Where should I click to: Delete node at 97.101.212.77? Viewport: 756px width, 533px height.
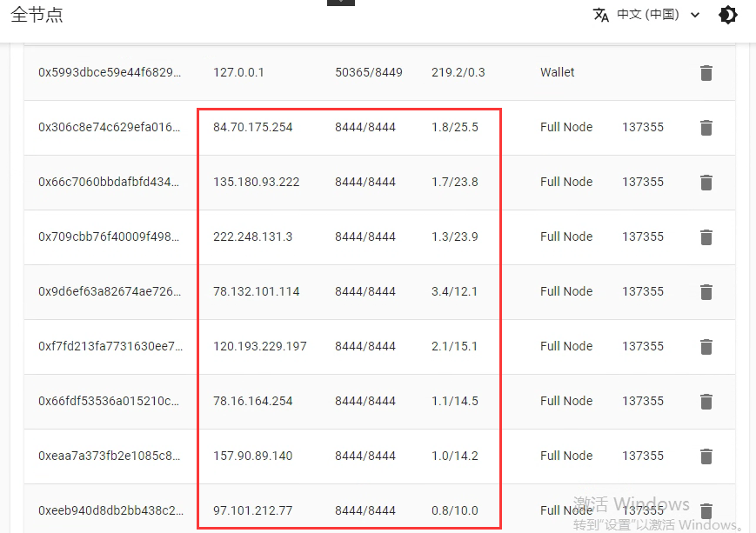click(x=706, y=510)
